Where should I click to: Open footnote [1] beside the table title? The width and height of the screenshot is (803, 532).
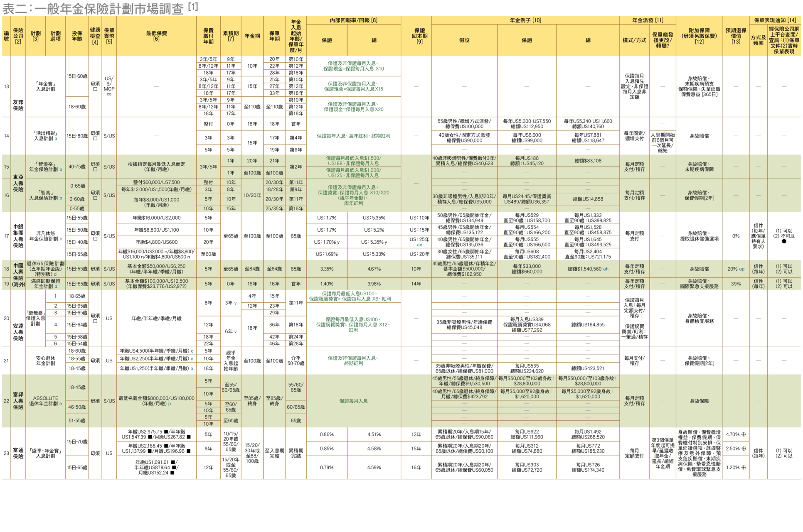193,7
